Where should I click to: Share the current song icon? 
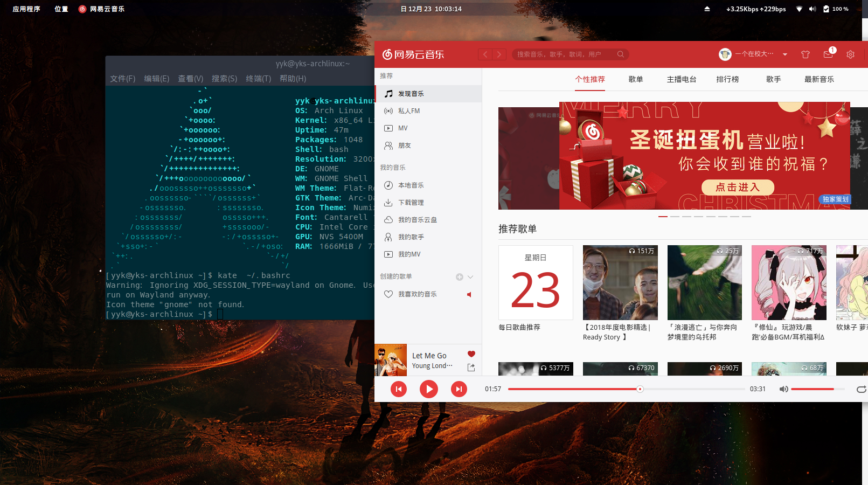click(x=471, y=368)
